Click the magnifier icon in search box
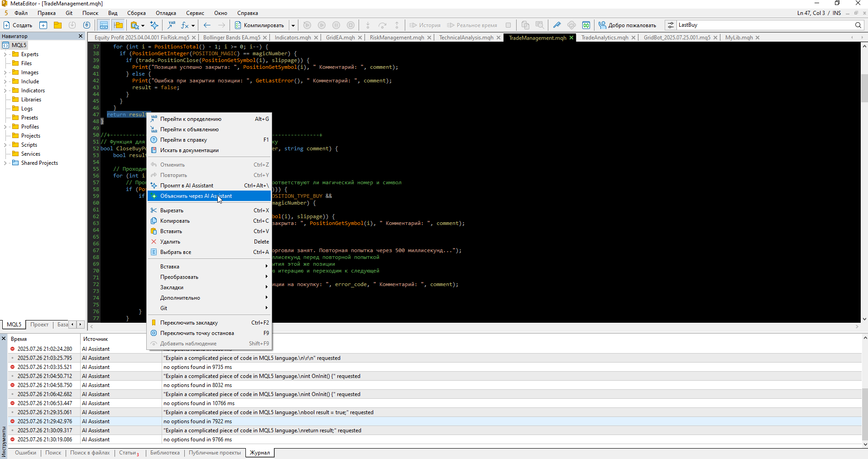Screen dimensions: 868x459 point(858,25)
